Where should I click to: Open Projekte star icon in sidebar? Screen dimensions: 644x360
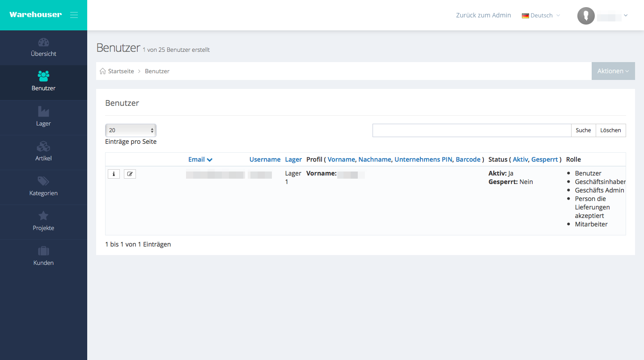click(43, 216)
